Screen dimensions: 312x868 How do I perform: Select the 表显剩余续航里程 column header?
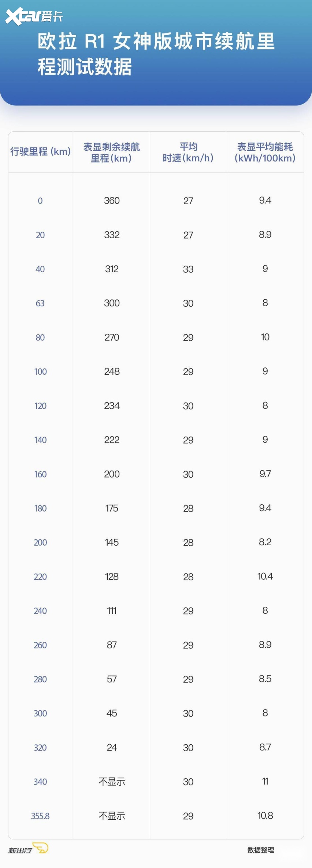pyautogui.click(x=111, y=152)
